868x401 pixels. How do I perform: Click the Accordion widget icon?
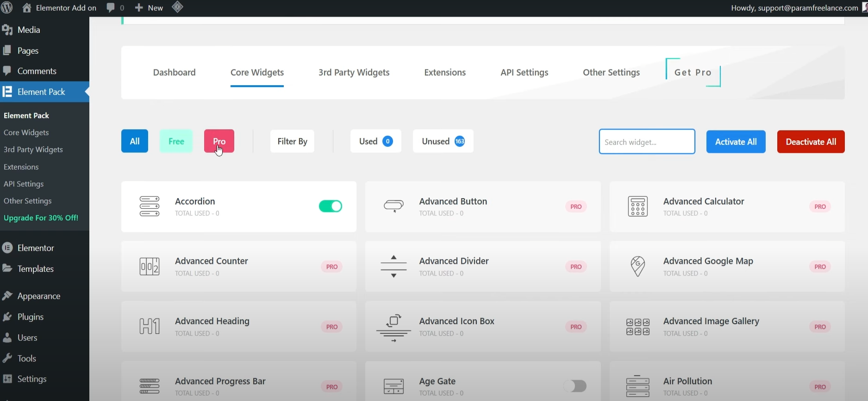pyautogui.click(x=150, y=207)
